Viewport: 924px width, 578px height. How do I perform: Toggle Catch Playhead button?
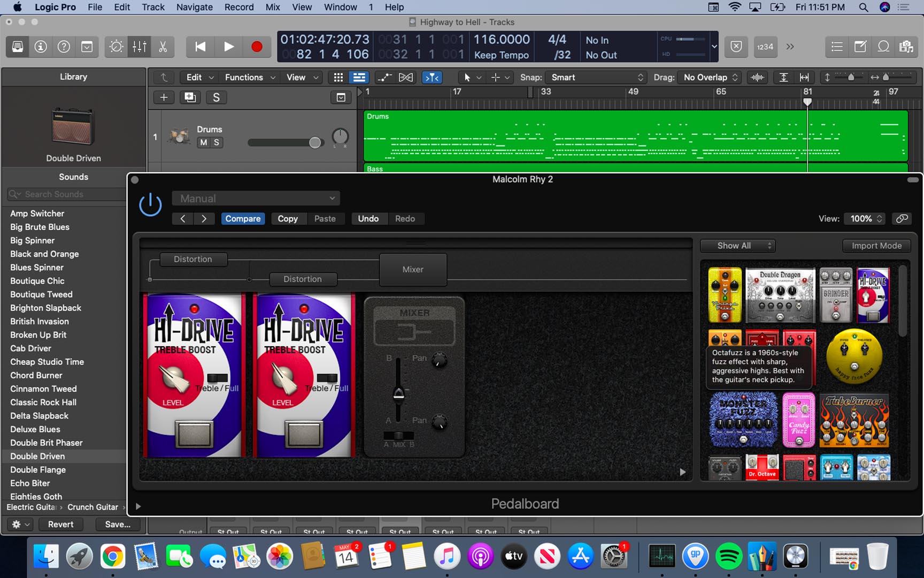click(x=432, y=78)
